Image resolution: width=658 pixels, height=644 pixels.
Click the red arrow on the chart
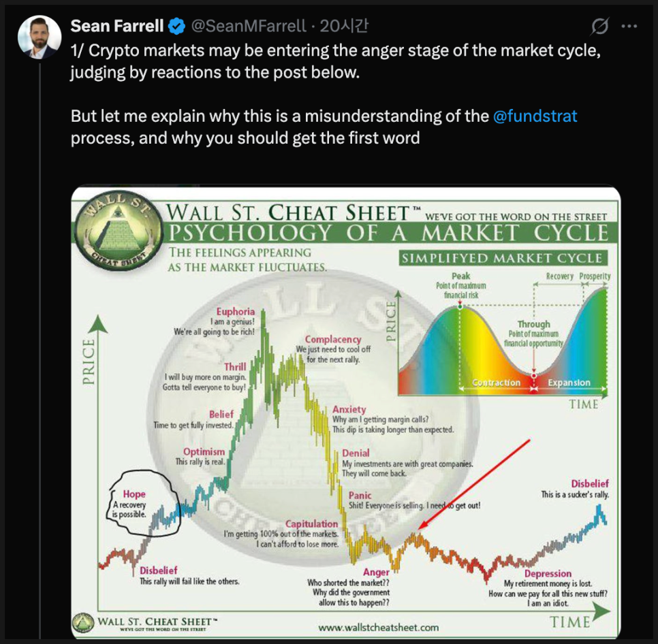click(x=473, y=485)
